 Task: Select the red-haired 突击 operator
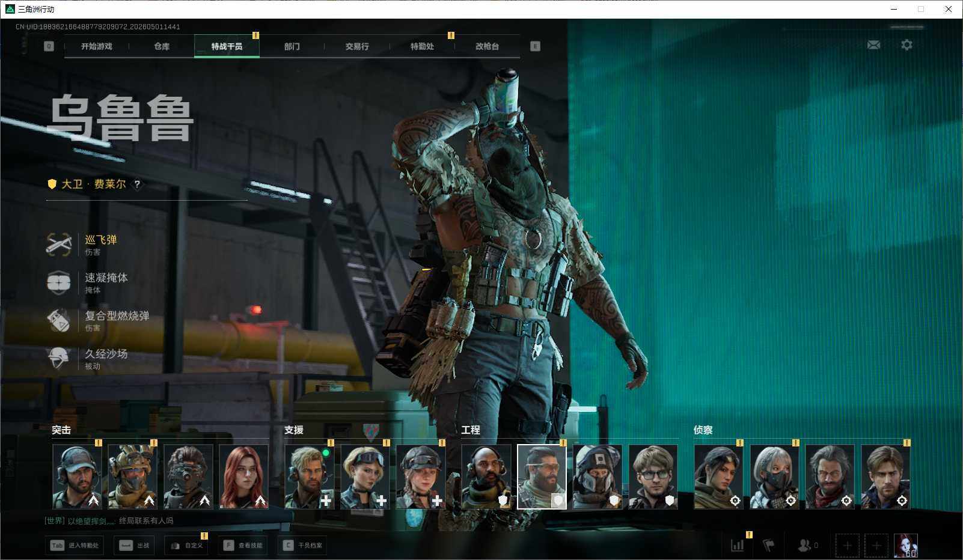pos(244,476)
